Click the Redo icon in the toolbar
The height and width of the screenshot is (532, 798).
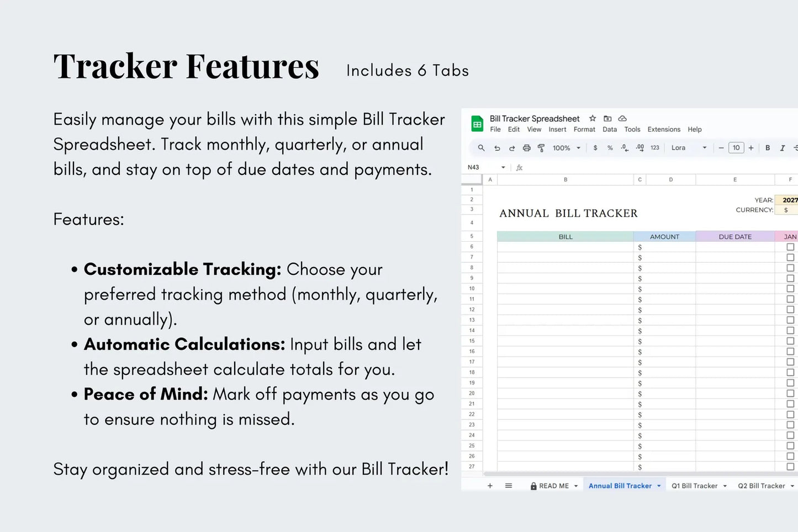tap(512, 148)
